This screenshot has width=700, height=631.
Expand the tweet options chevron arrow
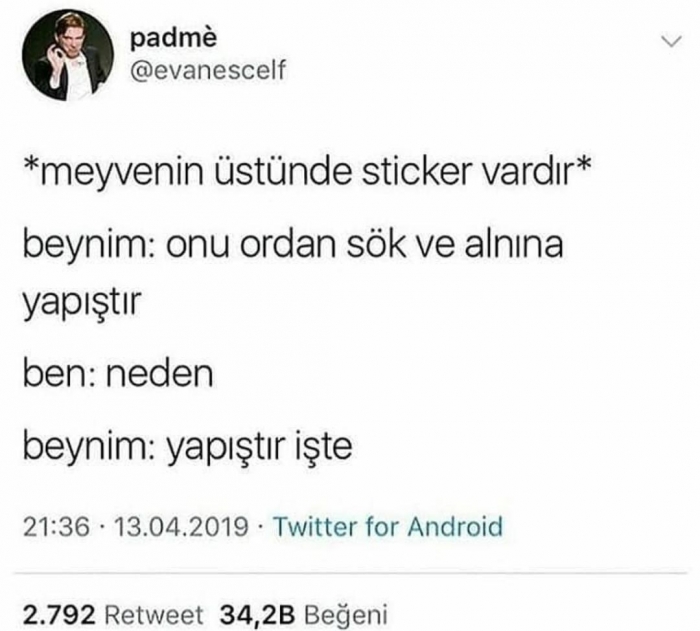tap(671, 42)
